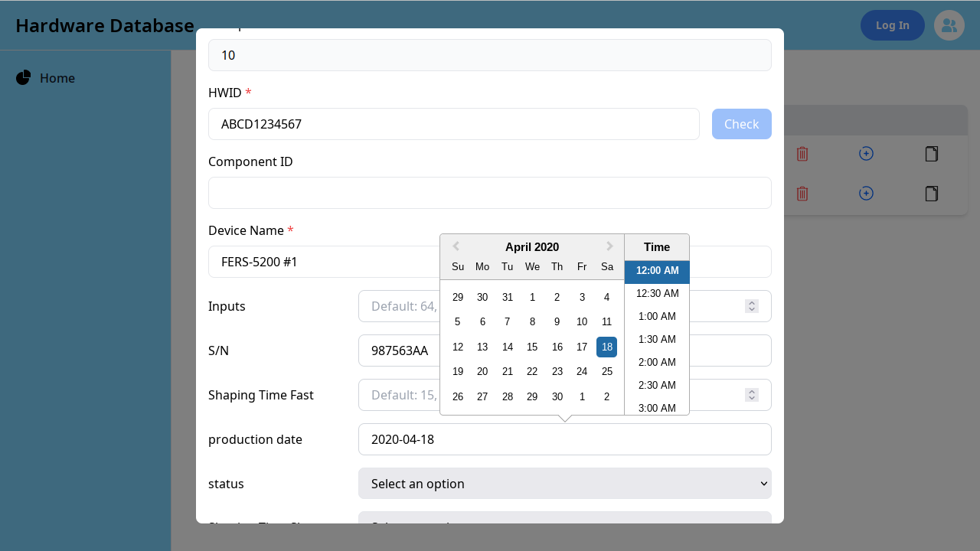Click the Time column header
This screenshot has height=551, width=980.
pyautogui.click(x=657, y=247)
